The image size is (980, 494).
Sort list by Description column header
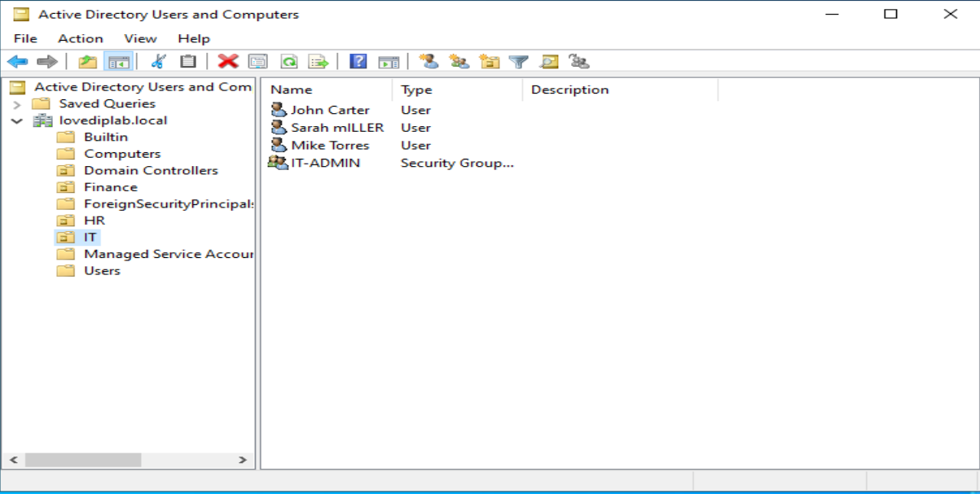pyautogui.click(x=620, y=90)
